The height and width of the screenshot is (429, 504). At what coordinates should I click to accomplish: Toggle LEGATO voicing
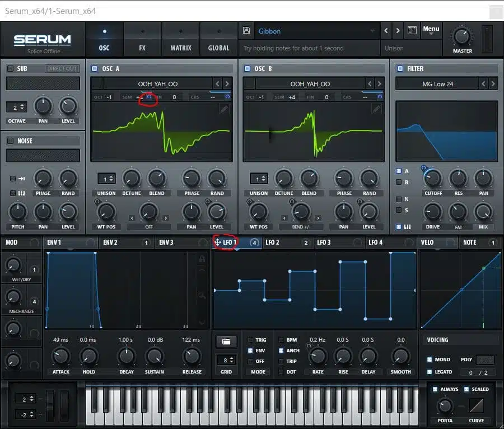430,372
